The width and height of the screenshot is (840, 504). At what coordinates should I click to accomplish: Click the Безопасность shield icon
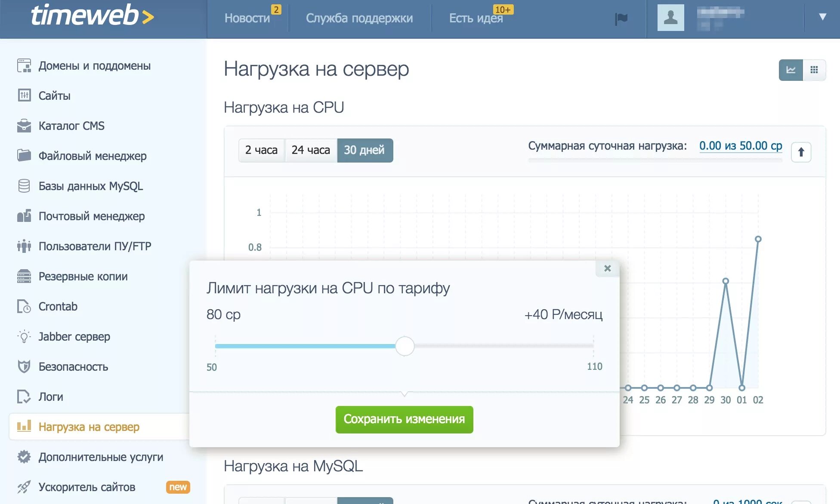point(24,366)
